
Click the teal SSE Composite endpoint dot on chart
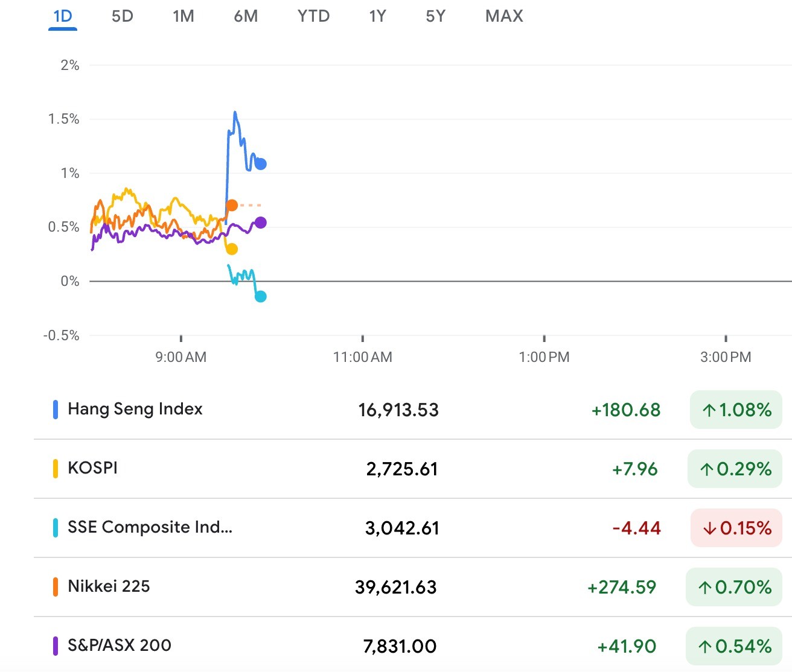point(261,296)
